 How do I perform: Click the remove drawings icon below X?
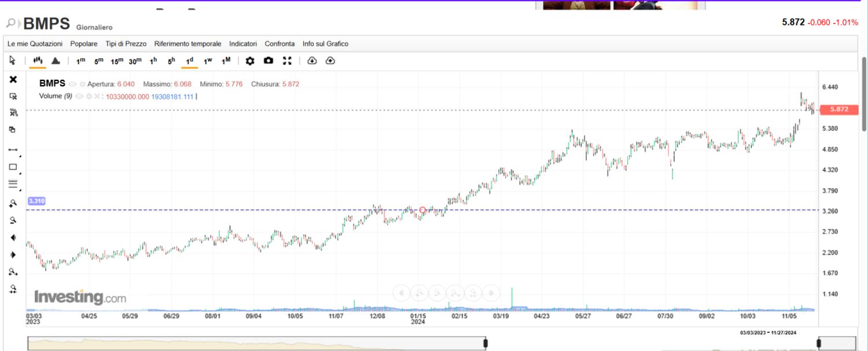point(13,97)
